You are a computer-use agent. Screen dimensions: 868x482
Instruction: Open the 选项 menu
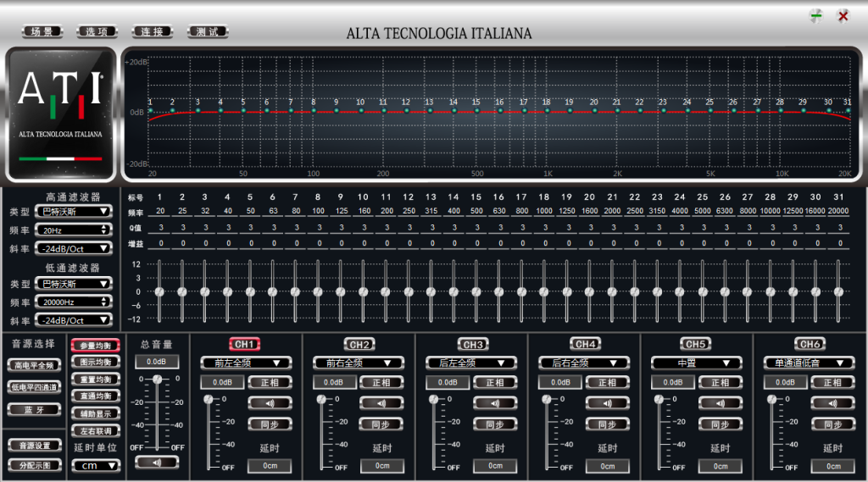click(x=97, y=31)
